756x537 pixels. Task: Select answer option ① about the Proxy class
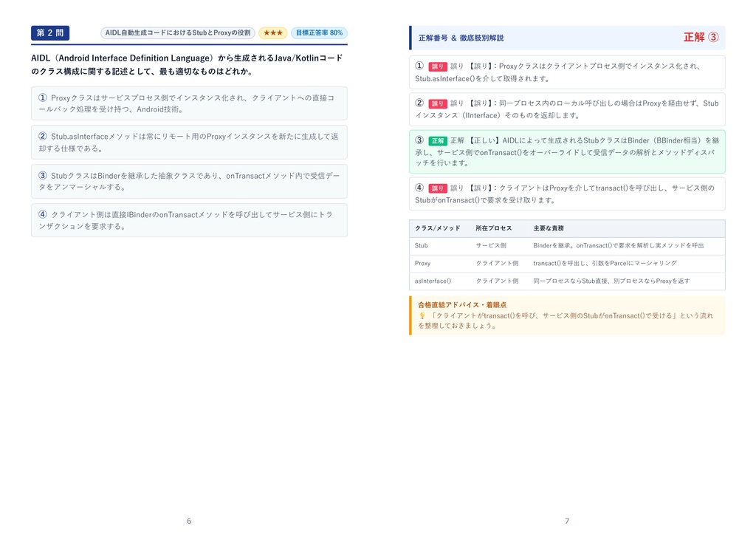coord(189,103)
